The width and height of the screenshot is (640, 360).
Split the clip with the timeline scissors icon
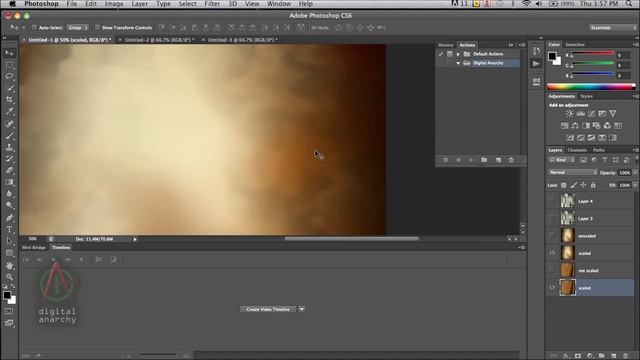[99, 260]
